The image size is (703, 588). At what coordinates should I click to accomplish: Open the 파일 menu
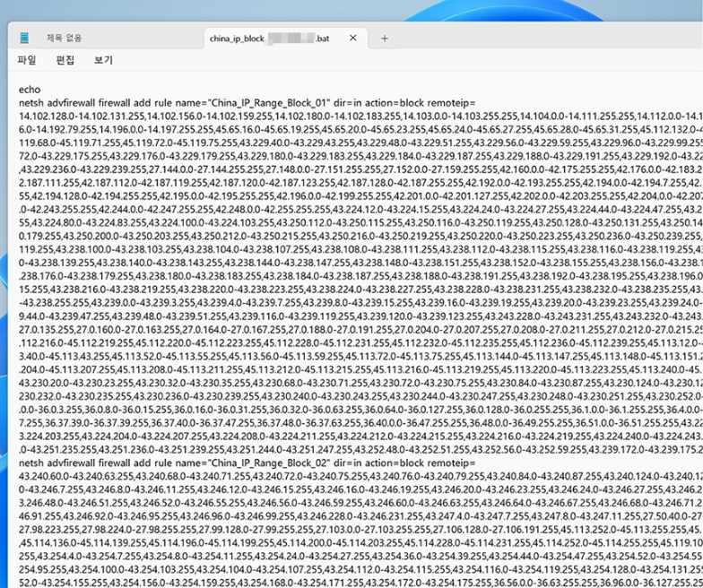tap(27, 61)
